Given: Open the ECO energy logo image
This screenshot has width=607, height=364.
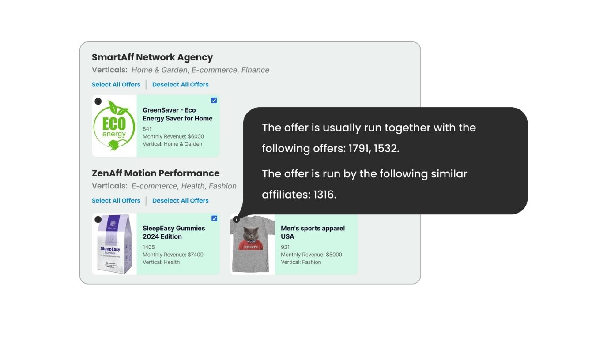Looking at the screenshot, I should pyautogui.click(x=114, y=126).
